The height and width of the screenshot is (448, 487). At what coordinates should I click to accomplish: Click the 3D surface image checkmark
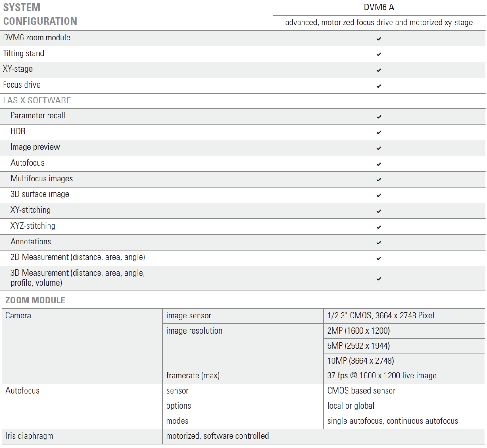[x=379, y=196]
